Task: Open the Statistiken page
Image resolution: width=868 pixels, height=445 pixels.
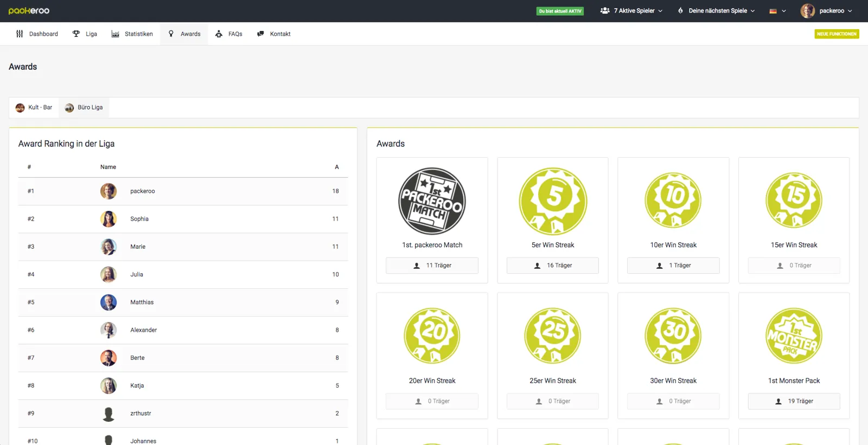Action: [x=132, y=34]
